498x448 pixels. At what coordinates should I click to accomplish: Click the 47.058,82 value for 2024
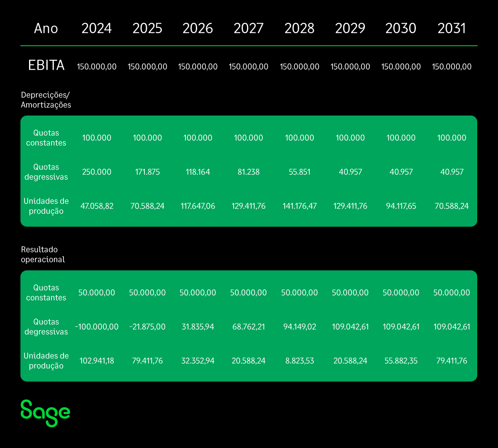point(97,206)
